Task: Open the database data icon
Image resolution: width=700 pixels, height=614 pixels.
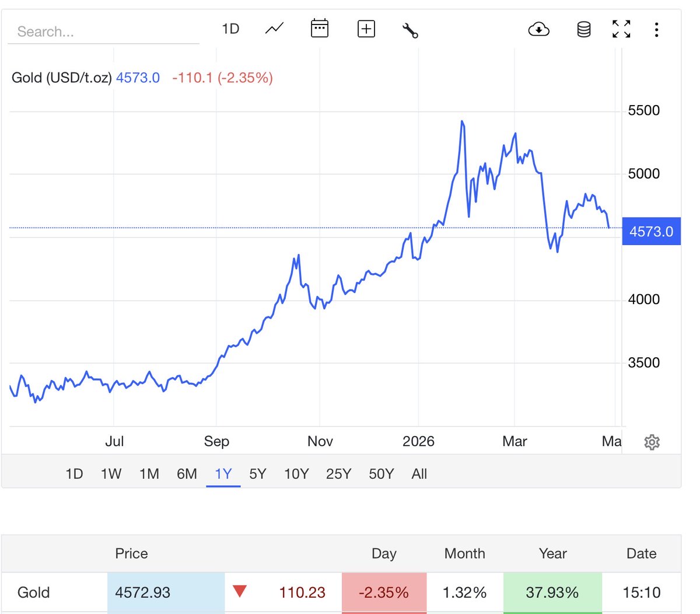Action: click(x=584, y=29)
